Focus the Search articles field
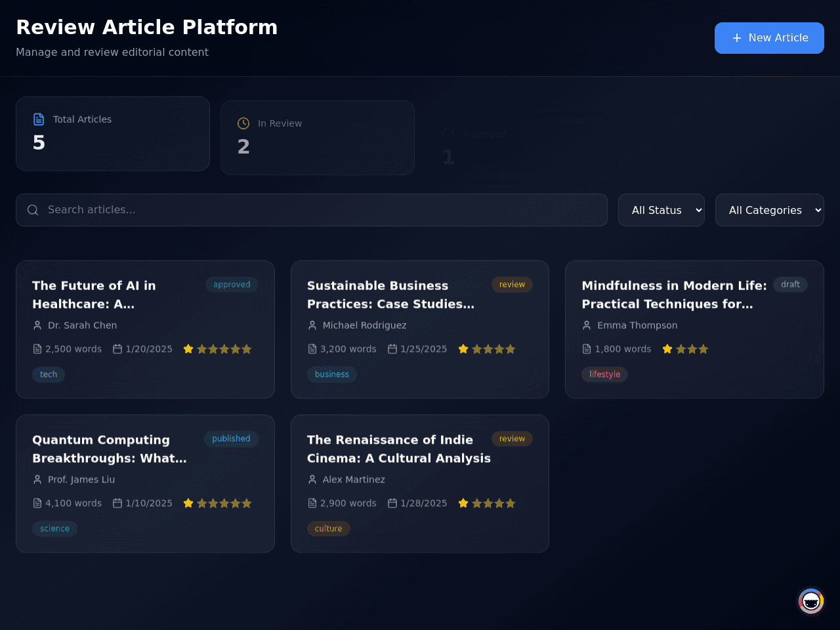 click(x=312, y=210)
